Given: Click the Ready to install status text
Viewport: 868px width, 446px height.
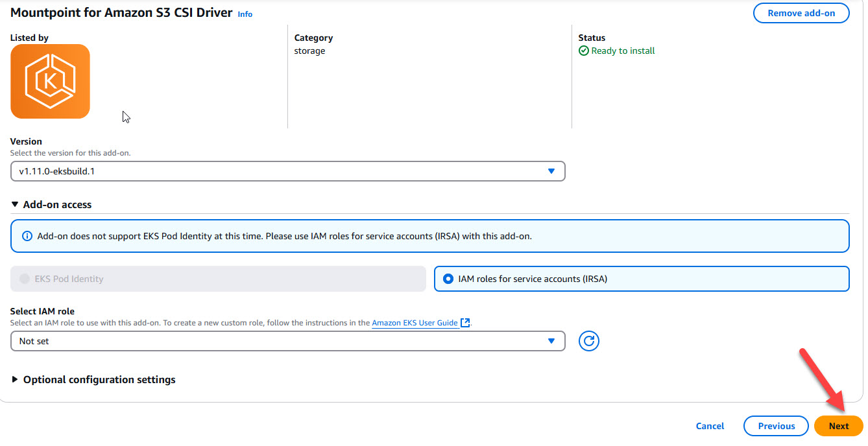Looking at the screenshot, I should 623,51.
